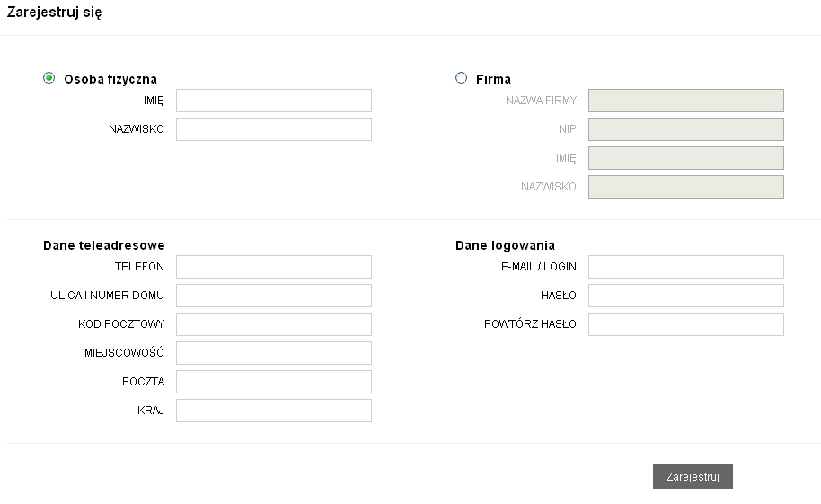Click the MIEJSCOWOŚĆ input field
821x504 pixels.
tap(274, 353)
